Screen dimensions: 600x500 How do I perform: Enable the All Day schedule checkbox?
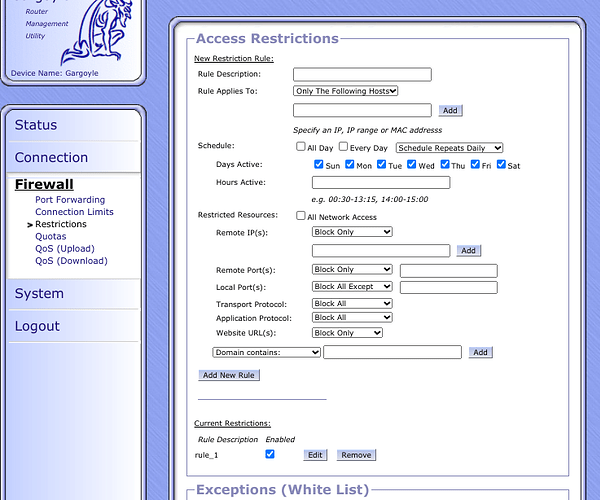(x=301, y=146)
